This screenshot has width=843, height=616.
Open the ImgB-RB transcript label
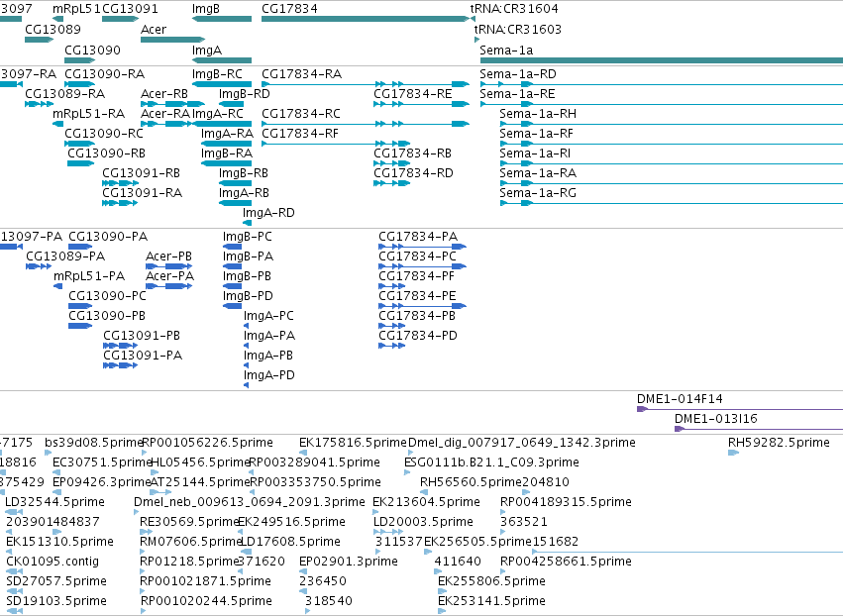coord(244,173)
